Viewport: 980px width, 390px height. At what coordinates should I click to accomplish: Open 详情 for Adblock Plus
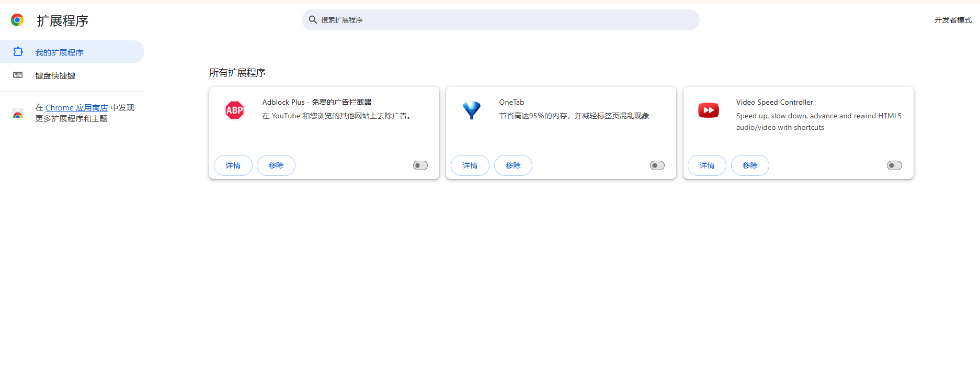click(x=233, y=165)
